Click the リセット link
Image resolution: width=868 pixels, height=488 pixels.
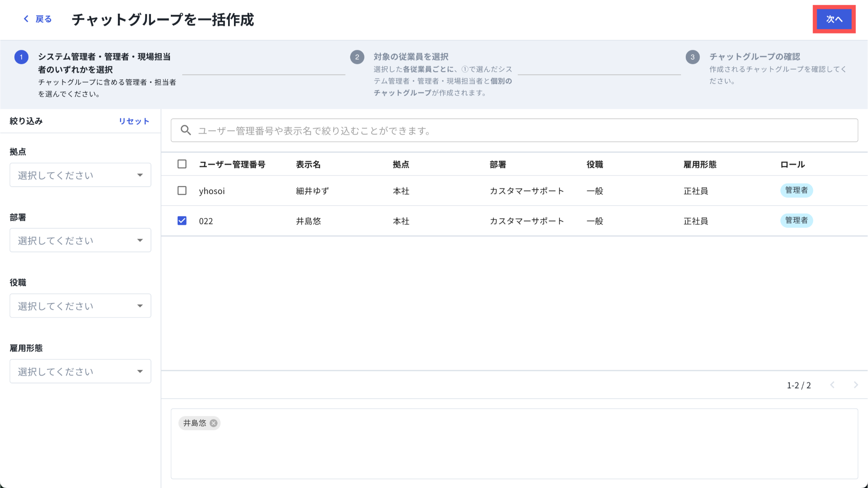click(x=134, y=121)
